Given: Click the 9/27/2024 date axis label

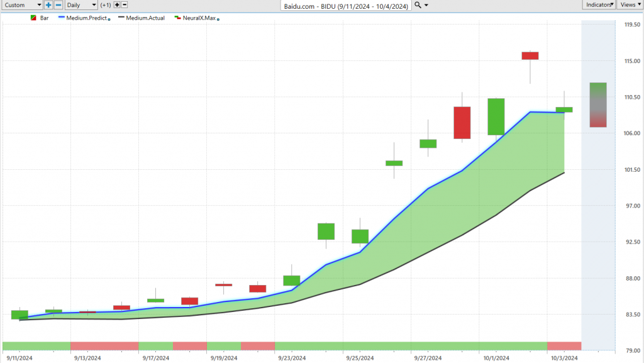Looking at the screenshot, I should pos(428,358).
